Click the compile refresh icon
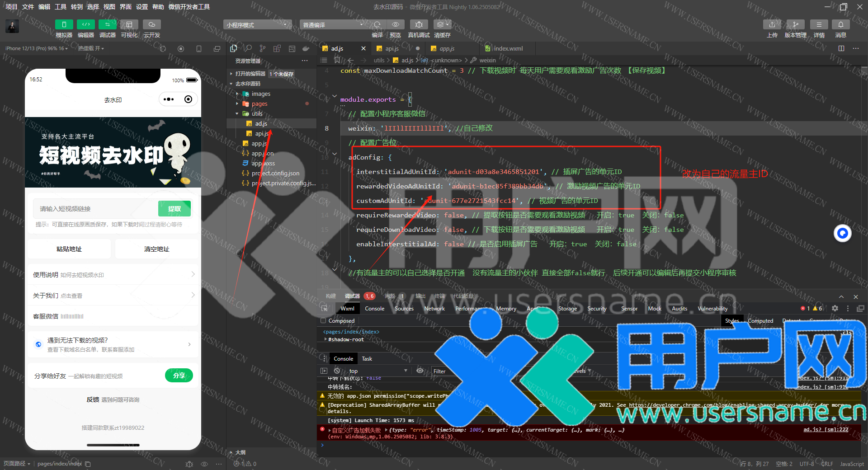Image resolution: width=868 pixels, height=470 pixels. coord(377,25)
